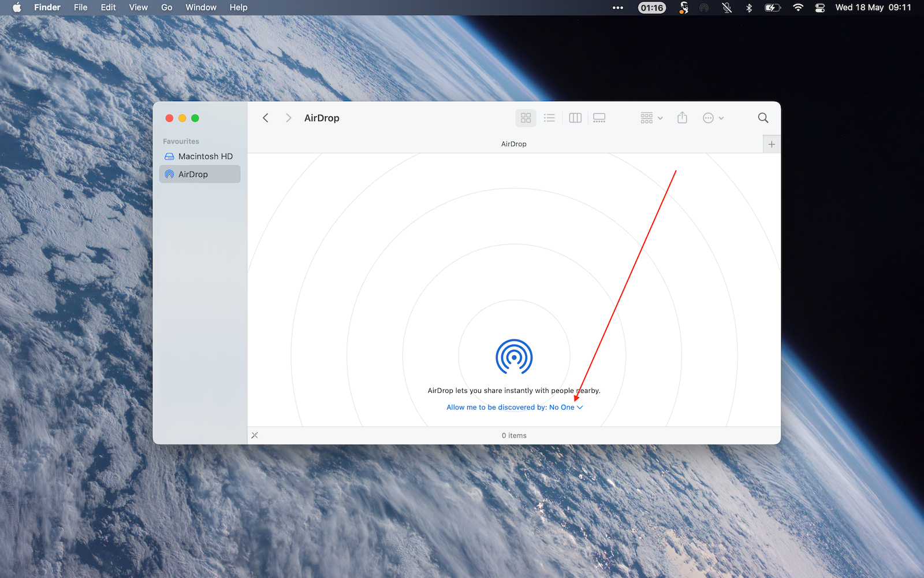Open the Action ellipsis menu
Screen dimensions: 924x578
[x=713, y=118]
